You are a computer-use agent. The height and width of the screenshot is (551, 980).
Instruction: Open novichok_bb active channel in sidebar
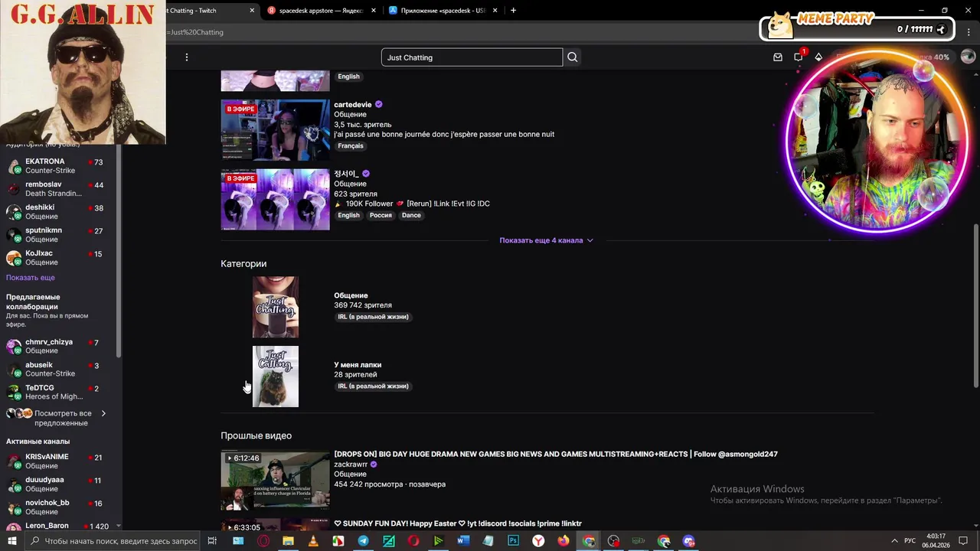point(60,507)
